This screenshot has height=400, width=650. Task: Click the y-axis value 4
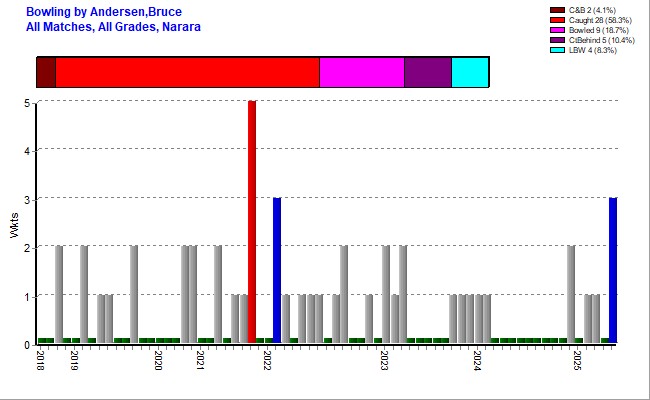tap(27, 151)
